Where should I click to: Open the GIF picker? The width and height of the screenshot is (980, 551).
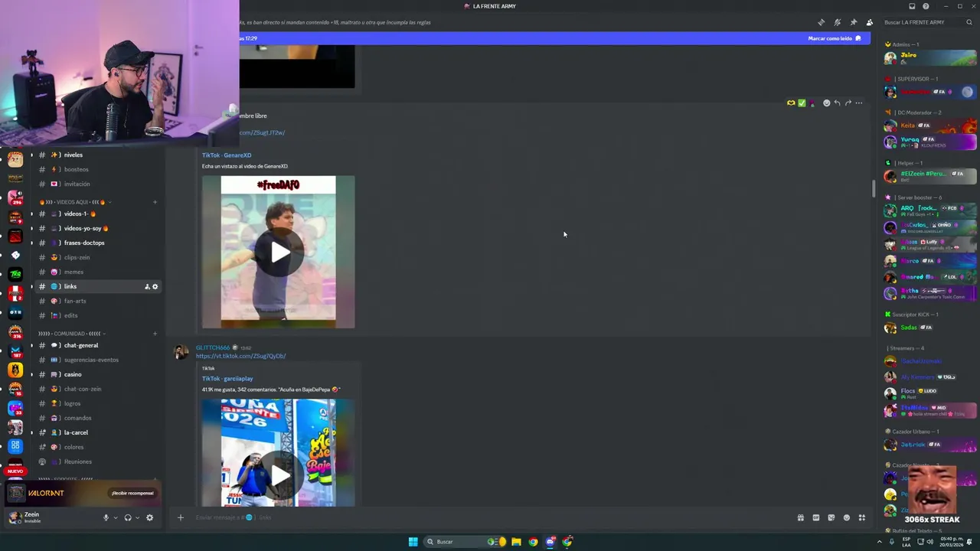[816, 517]
